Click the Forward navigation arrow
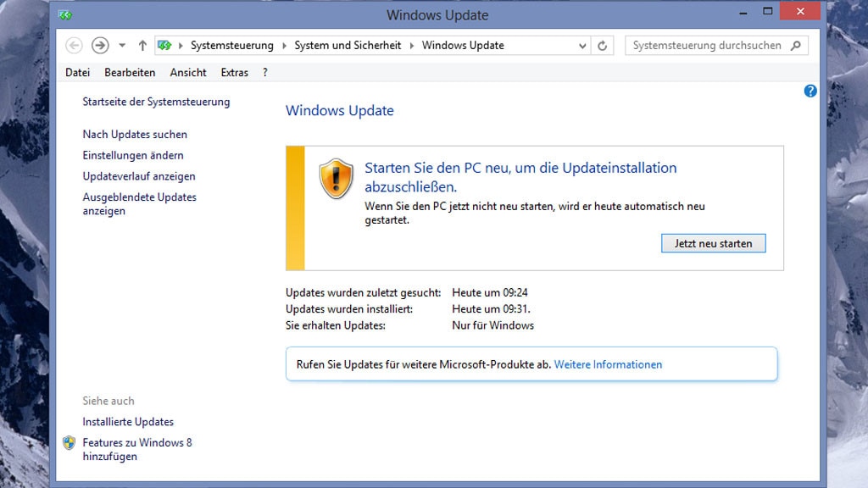868x488 pixels. (x=101, y=45)
